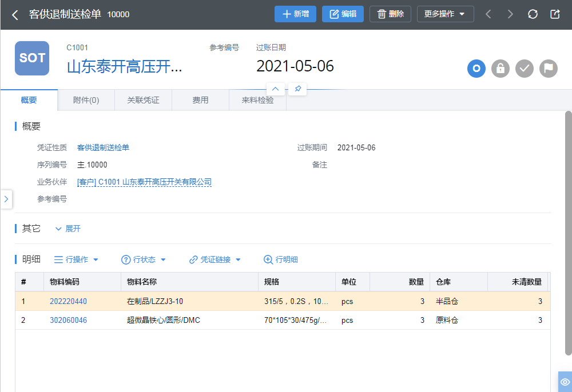Click the 物料名称 column header

[x=190, y=282]
